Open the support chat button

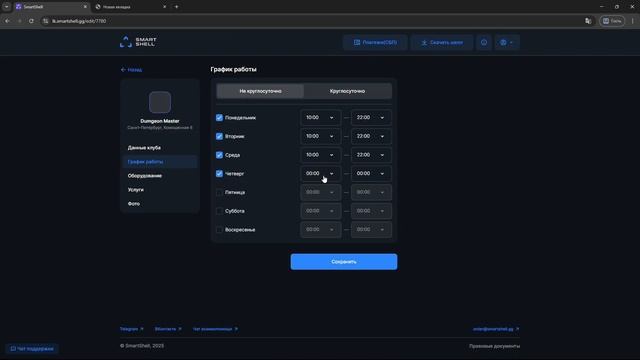point(32,349)
